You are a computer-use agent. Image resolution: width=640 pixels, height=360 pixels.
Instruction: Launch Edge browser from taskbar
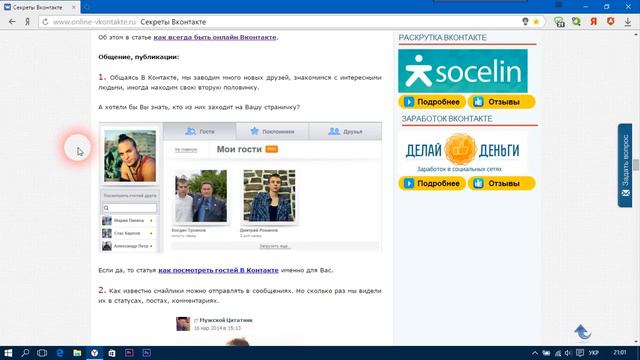[x=60, y=353]
